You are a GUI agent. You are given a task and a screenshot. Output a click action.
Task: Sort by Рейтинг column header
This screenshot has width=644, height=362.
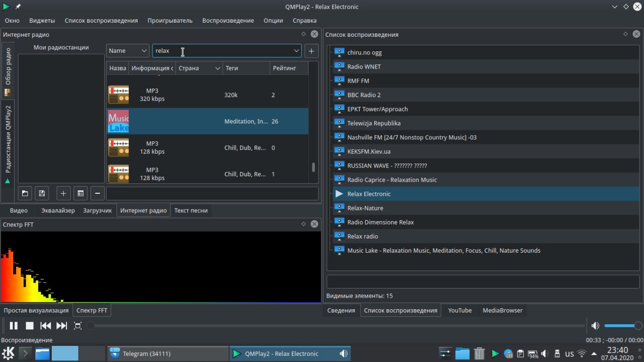(x=288, y=68)
